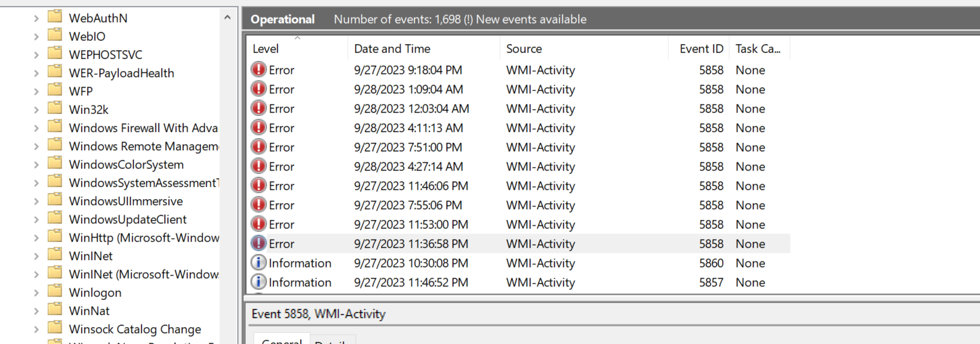Click the WinHttp folder icon
Viewport: 980px width, 344px height.
(x=55, y=237)
